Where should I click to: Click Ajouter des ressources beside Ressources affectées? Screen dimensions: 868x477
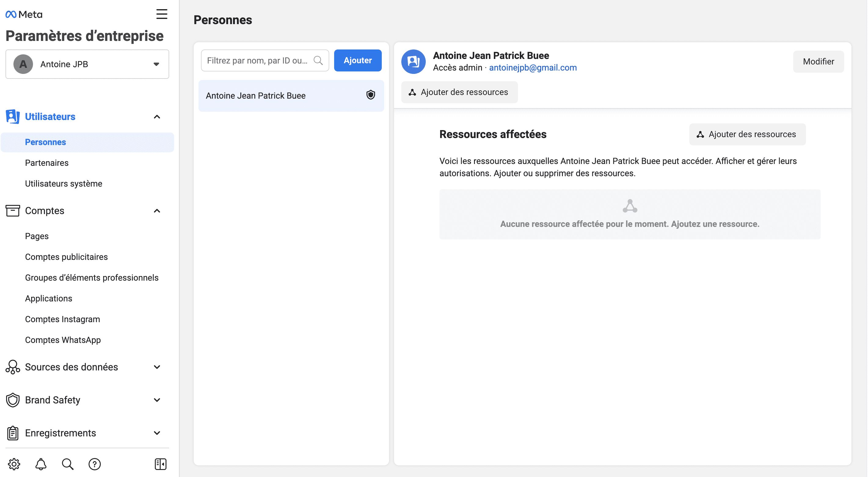(x=747, y=134)
